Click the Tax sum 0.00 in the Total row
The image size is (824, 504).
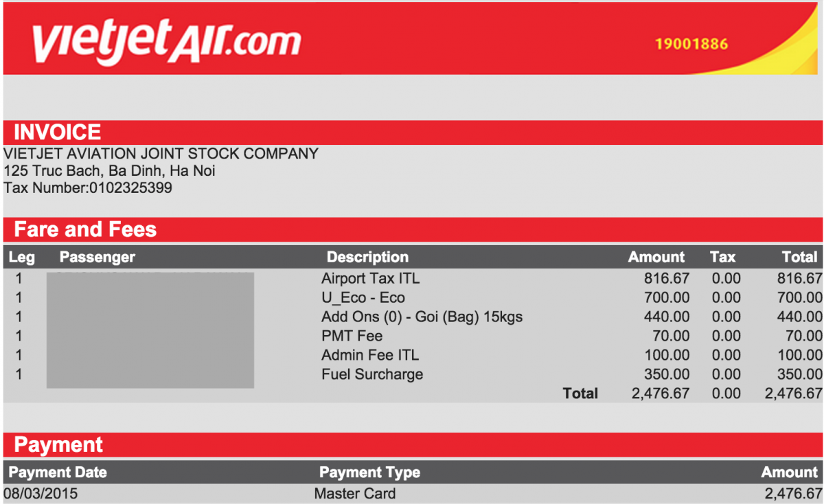pyautogui.click(x=726, y=394)
